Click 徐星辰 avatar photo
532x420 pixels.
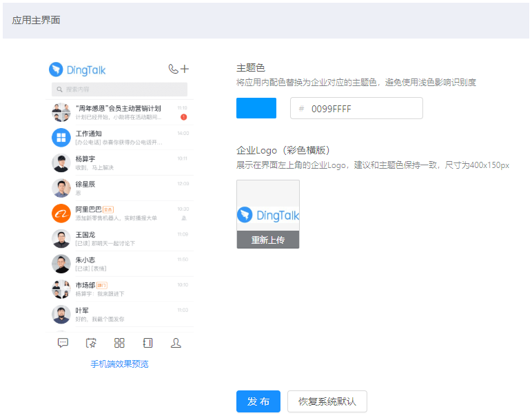(x=61, y=188)
